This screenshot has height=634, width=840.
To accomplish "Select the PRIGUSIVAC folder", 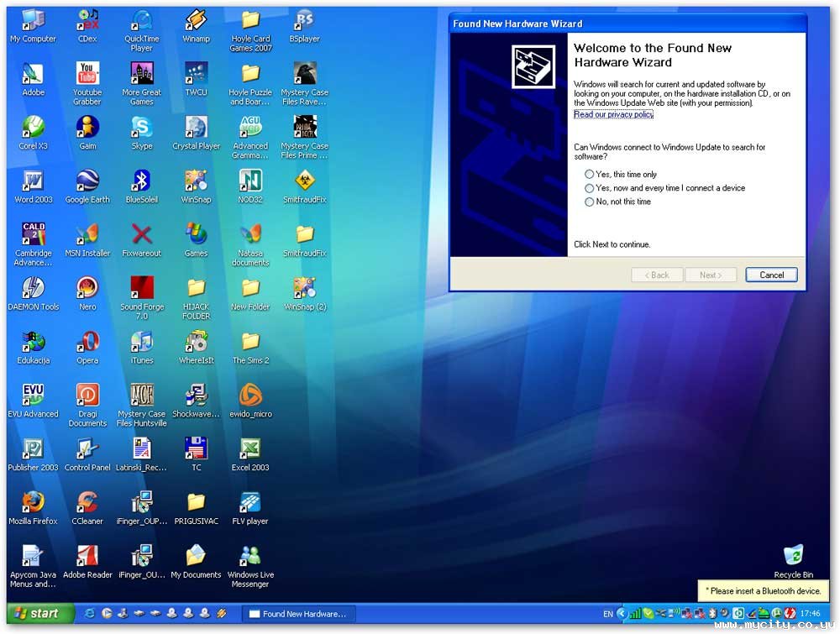I will coord(196,508).
